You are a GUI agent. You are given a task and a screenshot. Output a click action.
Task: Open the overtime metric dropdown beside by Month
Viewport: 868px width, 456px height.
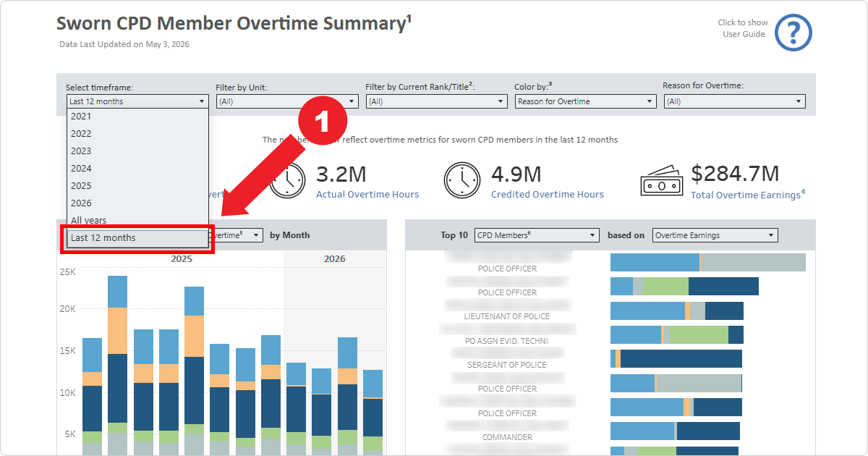236,235
